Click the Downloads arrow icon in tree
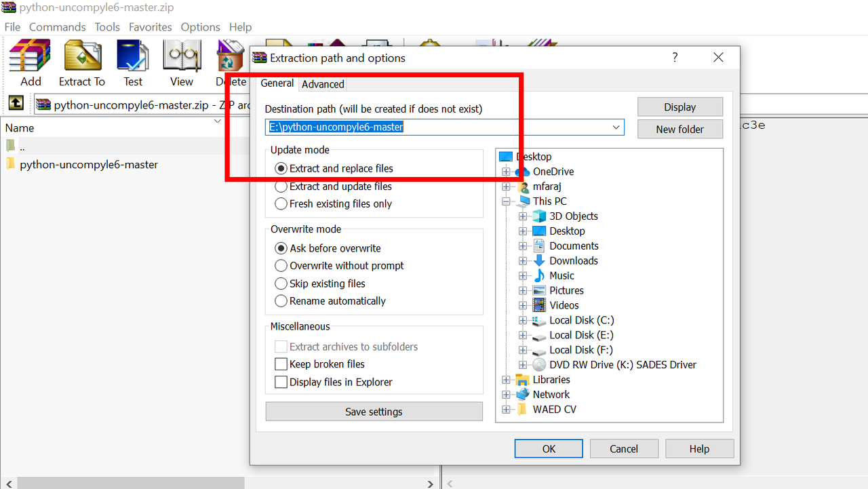 [539, 261]
